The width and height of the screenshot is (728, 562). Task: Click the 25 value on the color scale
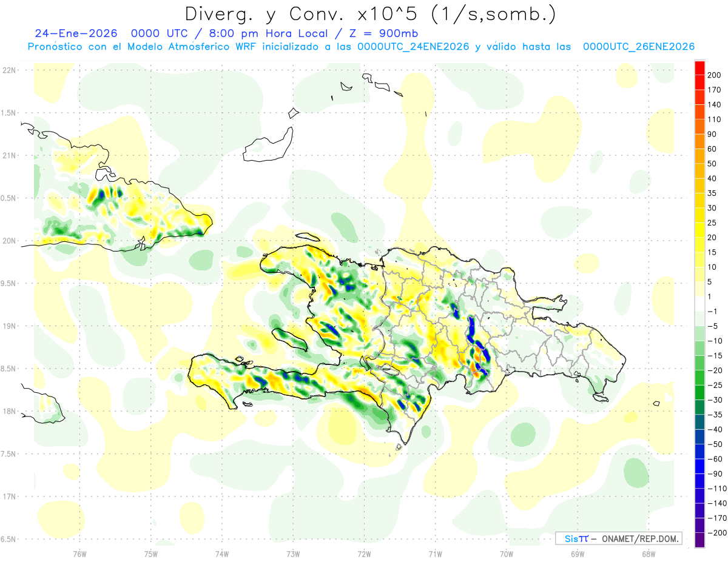(712, 222)
